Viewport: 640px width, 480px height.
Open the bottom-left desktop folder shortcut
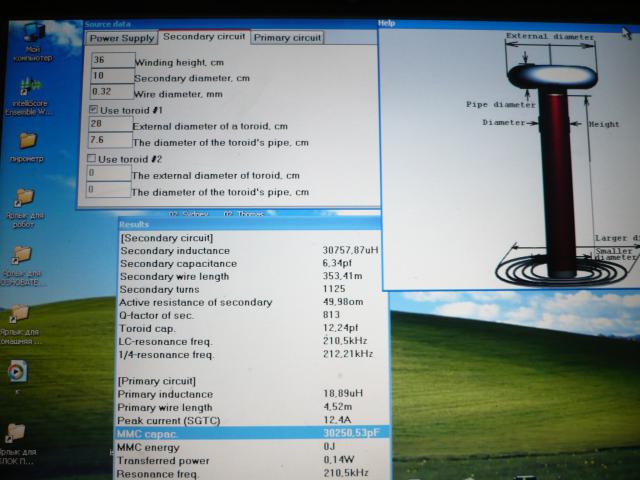pyautogui.click(x=16, y=433)
